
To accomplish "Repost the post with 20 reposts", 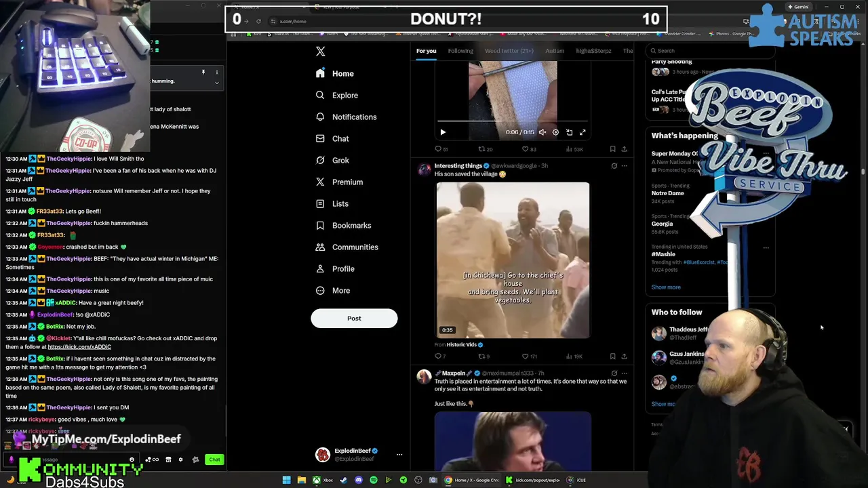I will (485, 149).
